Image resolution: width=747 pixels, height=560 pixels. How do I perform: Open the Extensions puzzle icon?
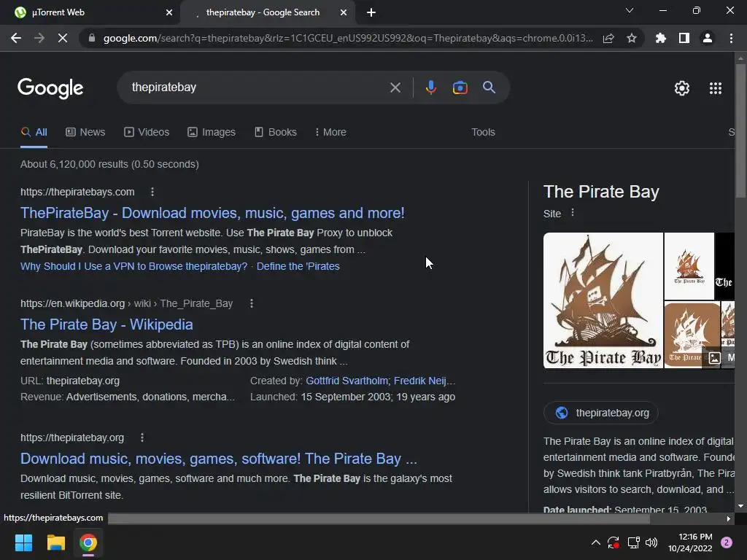[661, 38]
